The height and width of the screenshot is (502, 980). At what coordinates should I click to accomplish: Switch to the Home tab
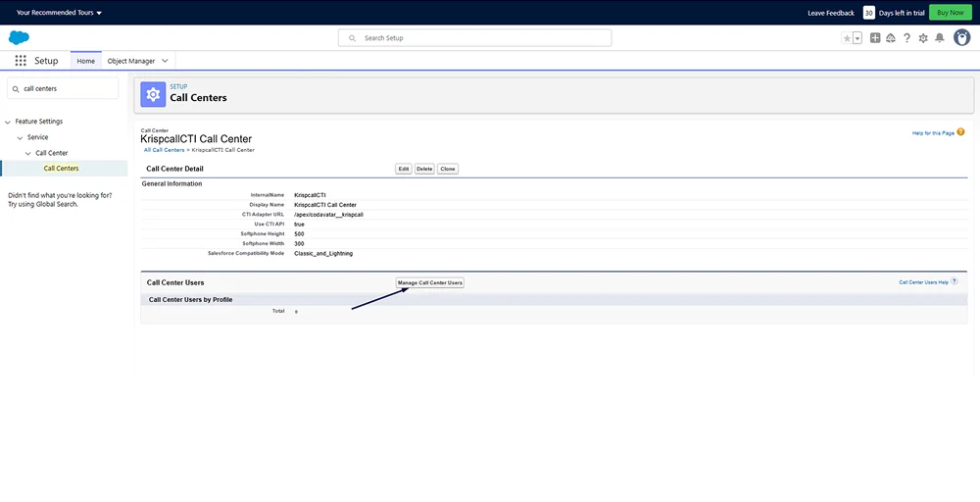[85, 61]
